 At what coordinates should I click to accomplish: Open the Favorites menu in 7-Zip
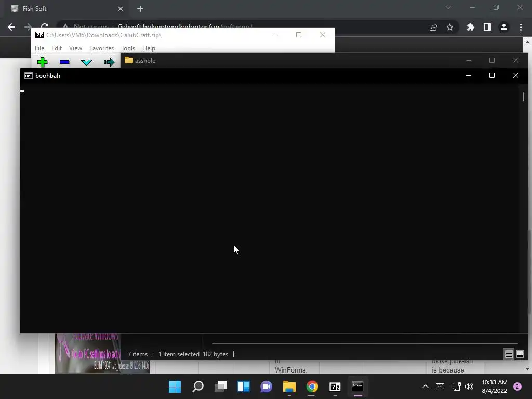(101, 48)
